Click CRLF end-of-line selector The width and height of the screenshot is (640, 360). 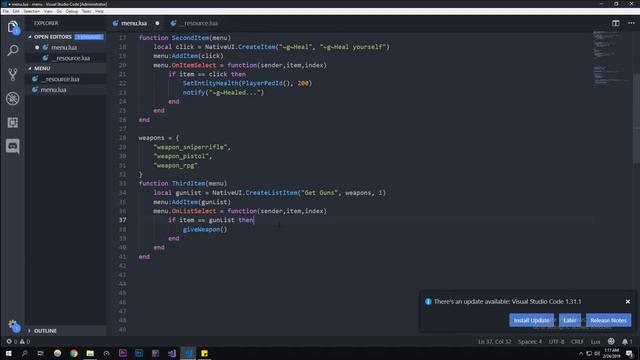coord(577,341)
